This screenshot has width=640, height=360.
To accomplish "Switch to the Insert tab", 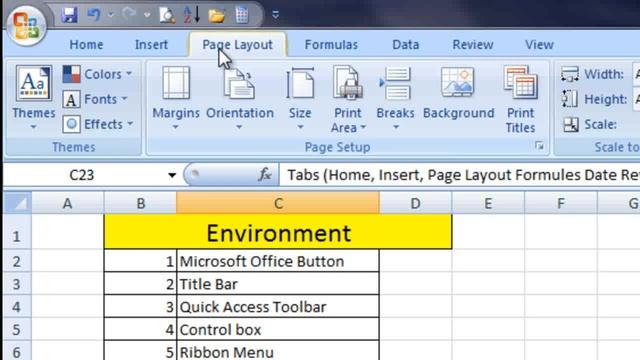I will (151, 44).
